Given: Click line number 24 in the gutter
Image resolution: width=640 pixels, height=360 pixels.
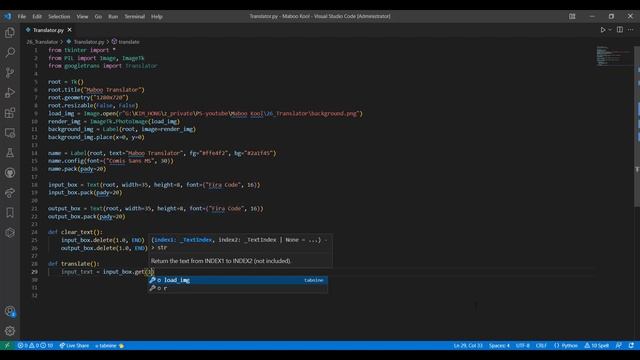Looking at the screenshot, I should [x=34, y=232].
